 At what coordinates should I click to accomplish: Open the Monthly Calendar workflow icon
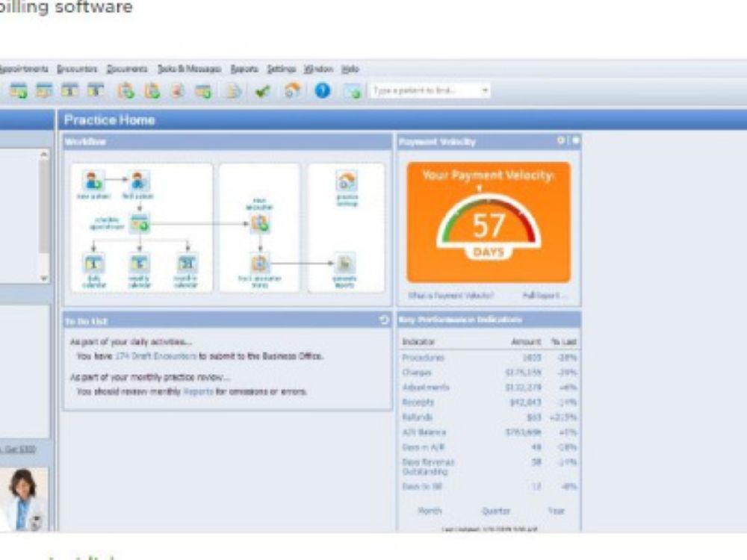coord(186,263)
